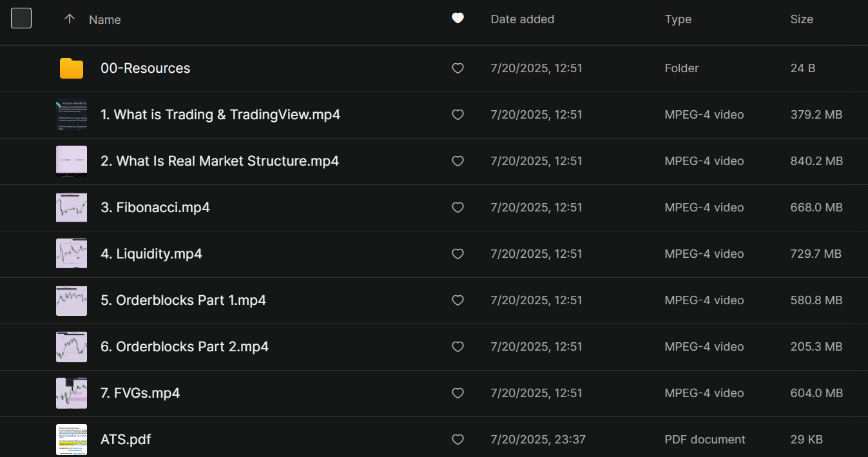This screenshot has height=457, width=868.
Task: Click the favorites heart icon in header
Action: 458,19
